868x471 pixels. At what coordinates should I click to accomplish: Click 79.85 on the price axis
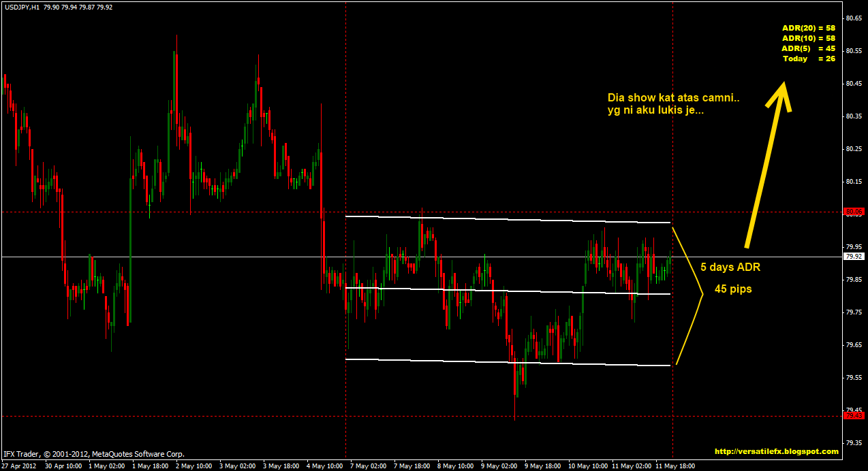point(854,280)
